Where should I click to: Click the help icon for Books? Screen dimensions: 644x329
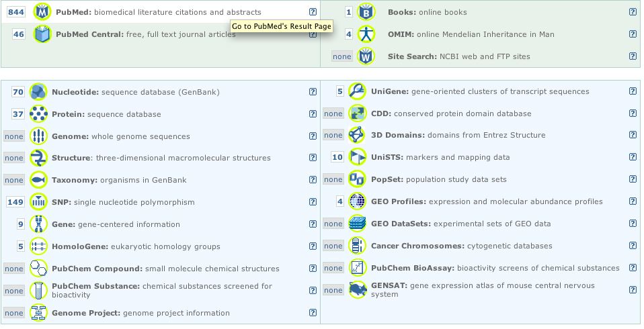[633, 12]
